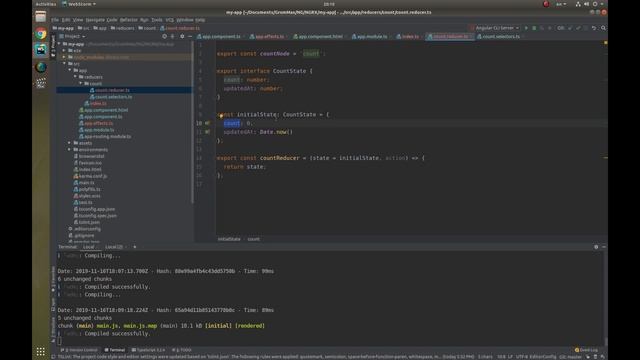Open terminal panel settings gear
Viewport: 640px width, 360px height.
pyautogui.click(x=596, y=247)
